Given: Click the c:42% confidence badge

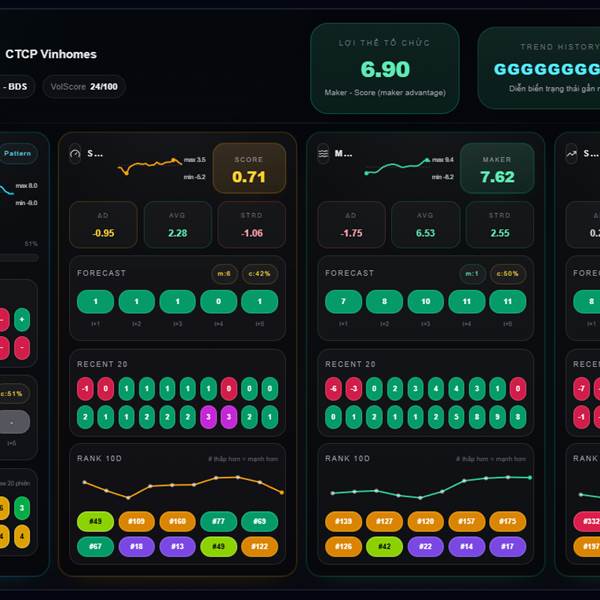Looking at the screenshot, I should coord(259,274).
